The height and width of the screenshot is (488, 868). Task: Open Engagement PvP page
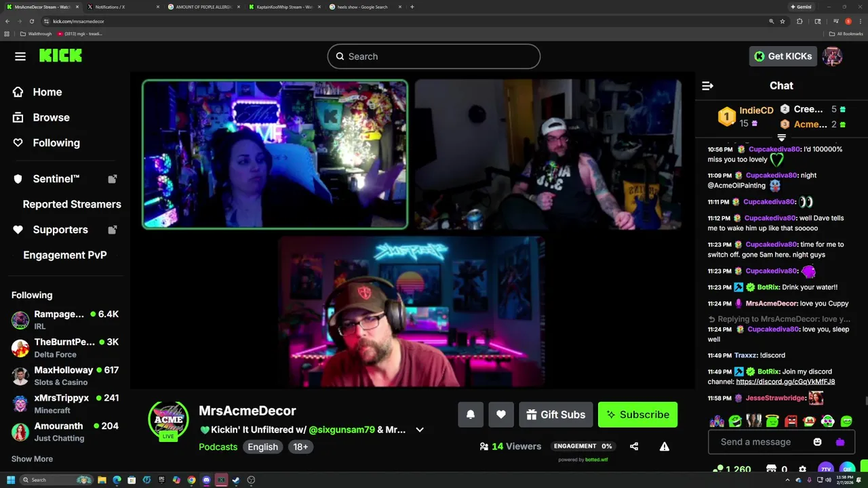click(65, 255)
